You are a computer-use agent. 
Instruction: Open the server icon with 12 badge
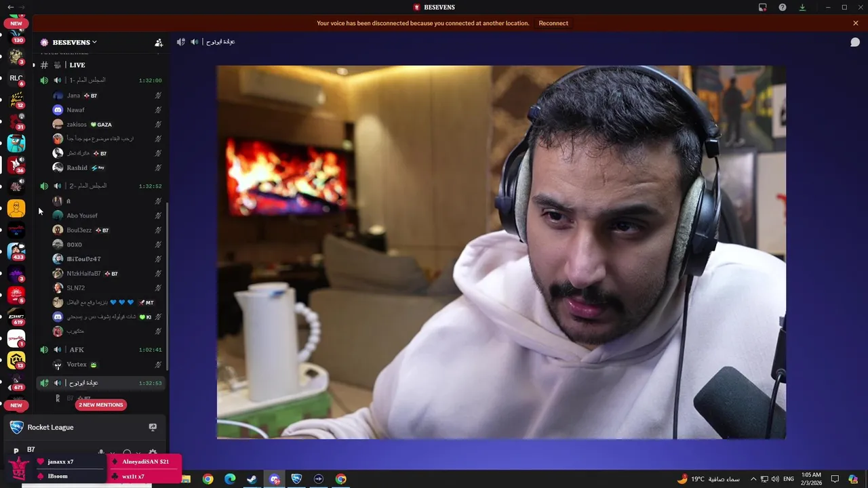(16, 100)
